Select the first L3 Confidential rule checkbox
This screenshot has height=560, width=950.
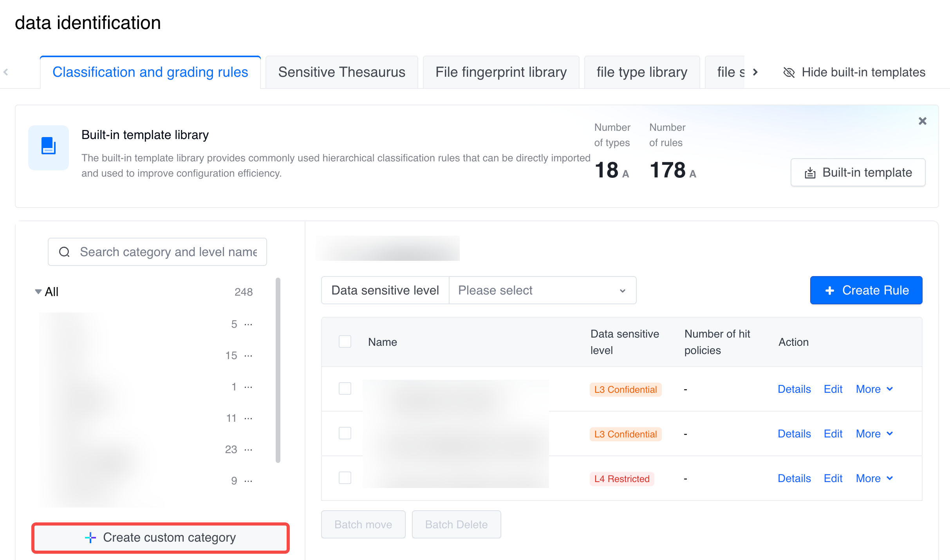345,389
